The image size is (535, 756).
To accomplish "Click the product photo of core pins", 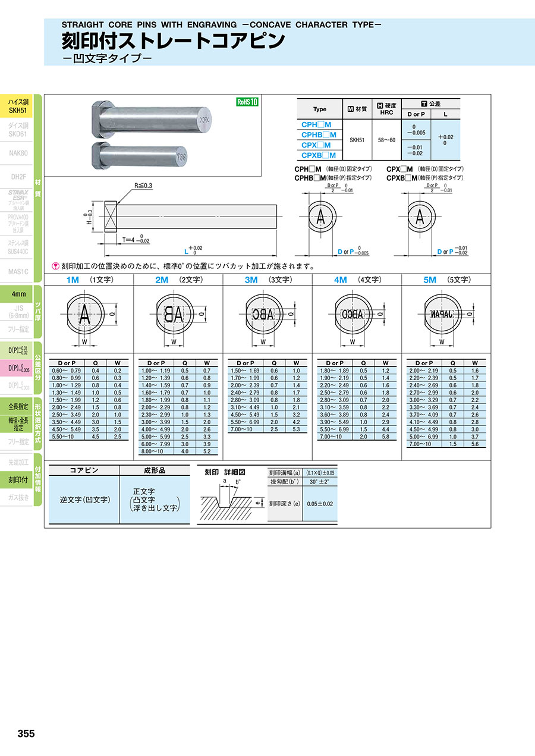I will tap(153, 136).
